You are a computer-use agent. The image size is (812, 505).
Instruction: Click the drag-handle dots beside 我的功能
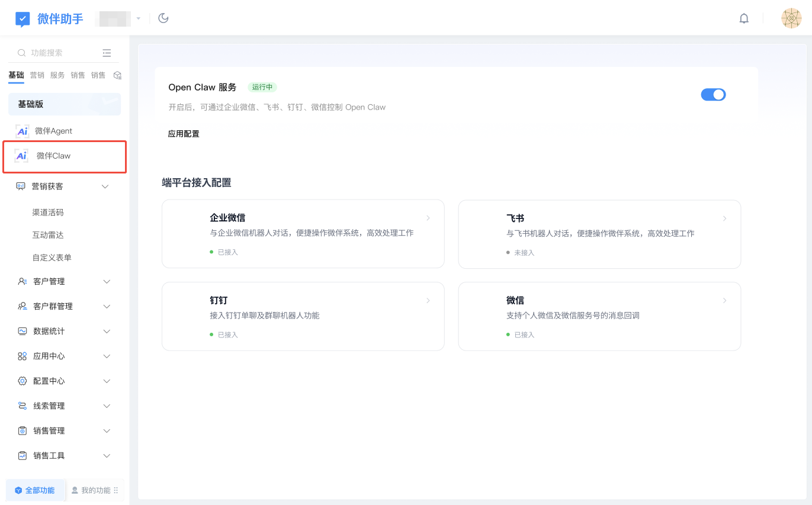[116, 490]
